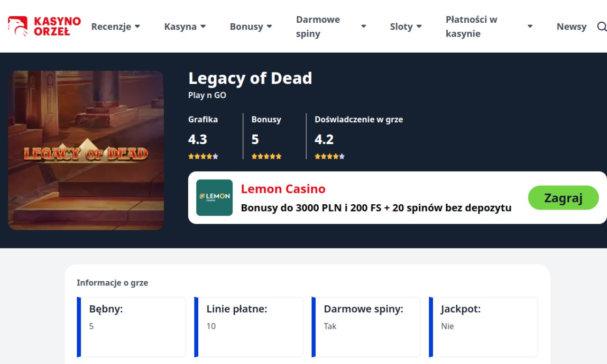Open the Kasyna menu
Image resolution: width=607 pixels, height=364 pixels.
click(180, 27)
